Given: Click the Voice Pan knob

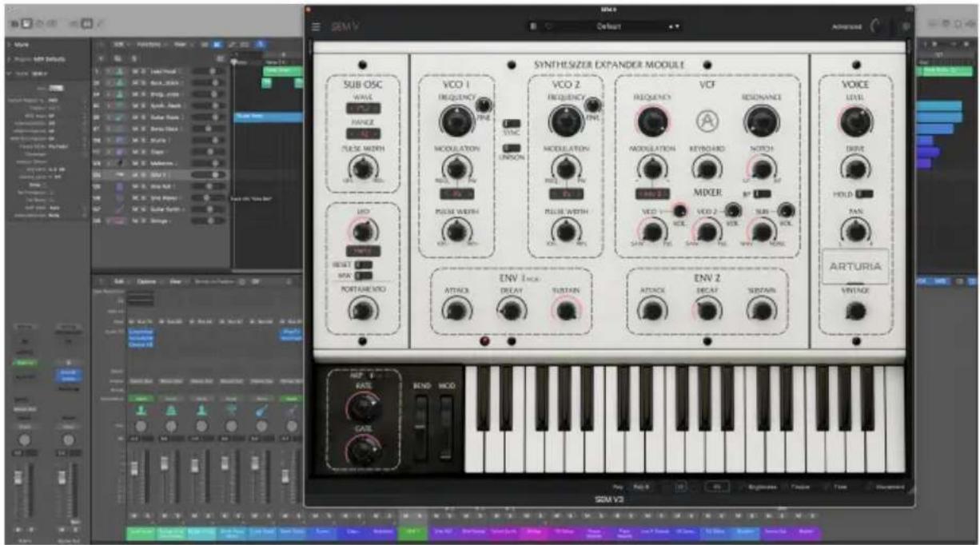Looking at the screenshot, I should (x=856, y=231).
